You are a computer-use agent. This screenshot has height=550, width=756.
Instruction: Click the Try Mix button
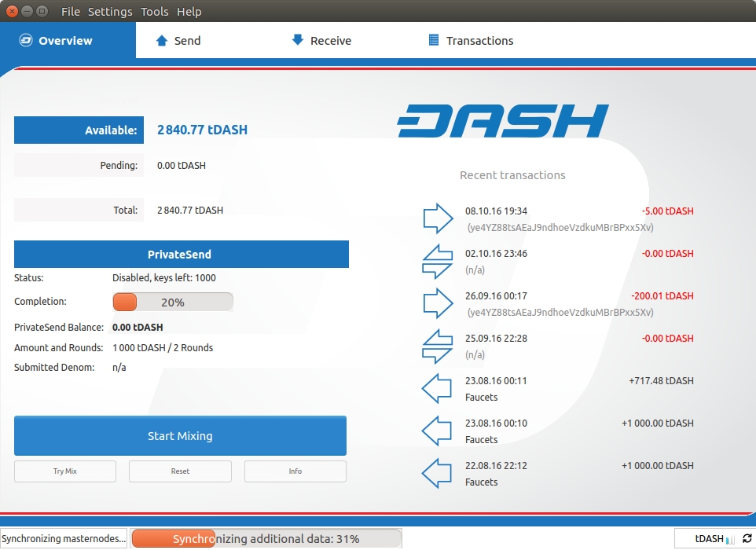(65, 471)
